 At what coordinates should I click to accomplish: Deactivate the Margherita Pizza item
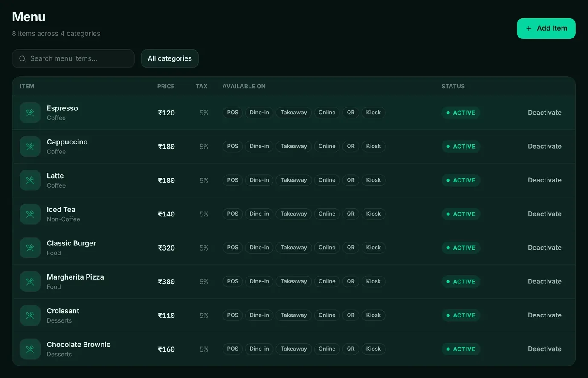pos(545,281)
